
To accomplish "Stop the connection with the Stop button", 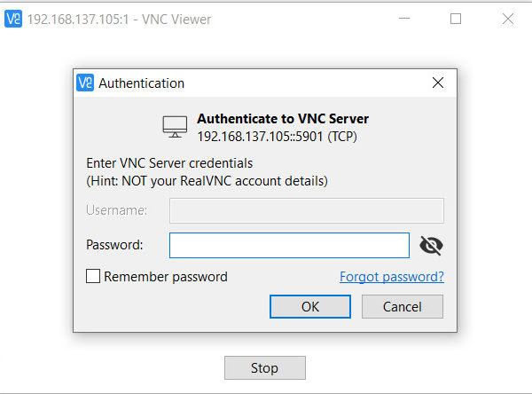I will tap(265, 368).
